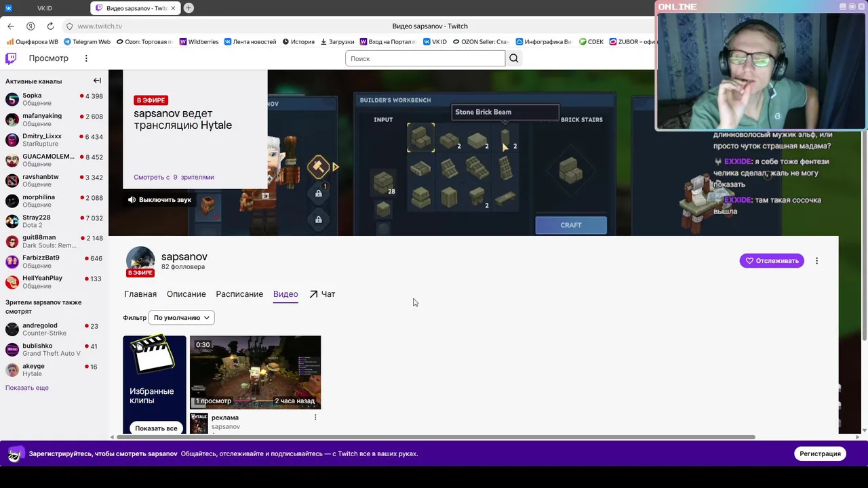The width and height of the screenshot is (868, 488).
Task: Open channel options three-dot menu near Отслеживать
Action: coord(816,261)
